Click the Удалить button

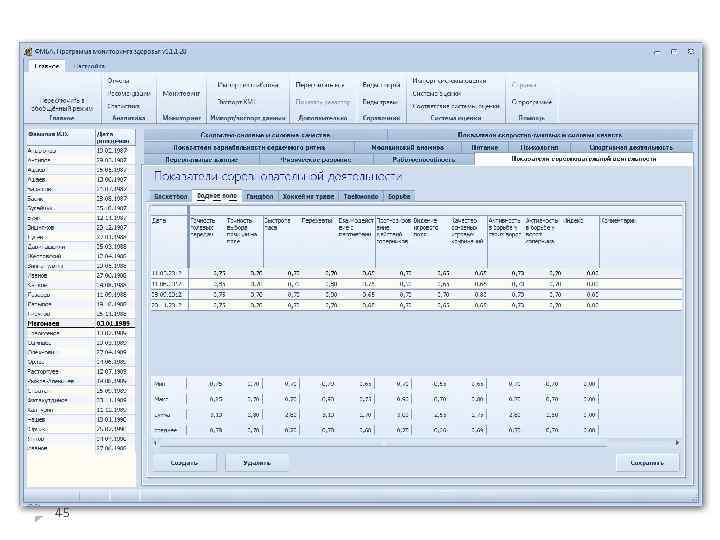pyautogui.click(x=257, y=463)
